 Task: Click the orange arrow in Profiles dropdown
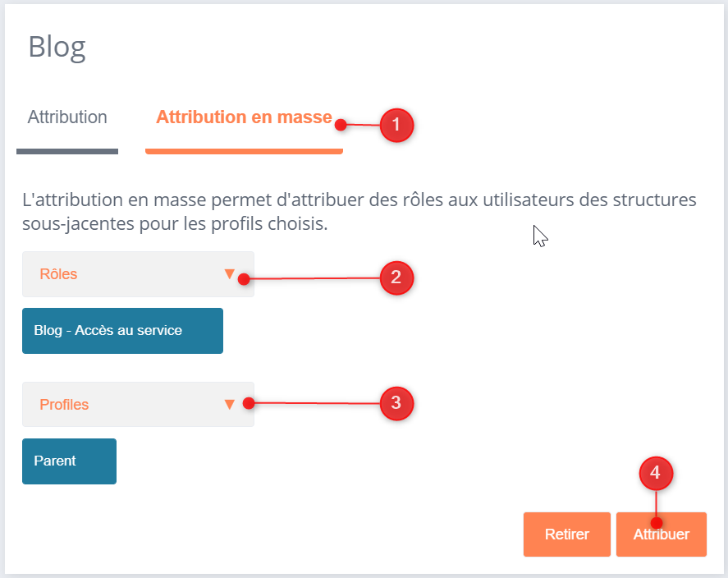click(229, 404)
